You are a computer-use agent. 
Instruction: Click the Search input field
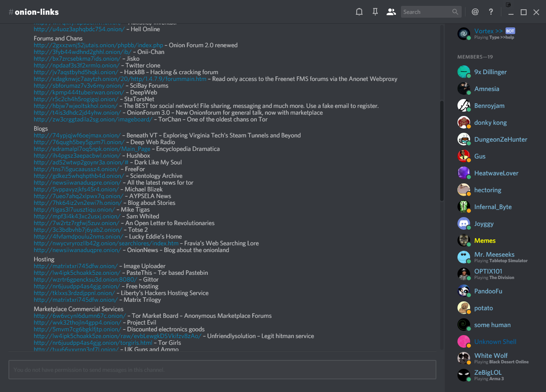(426, 12)
